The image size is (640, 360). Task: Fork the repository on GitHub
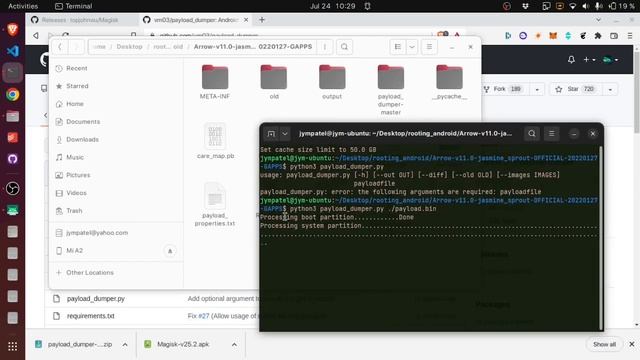pos(503,89)
